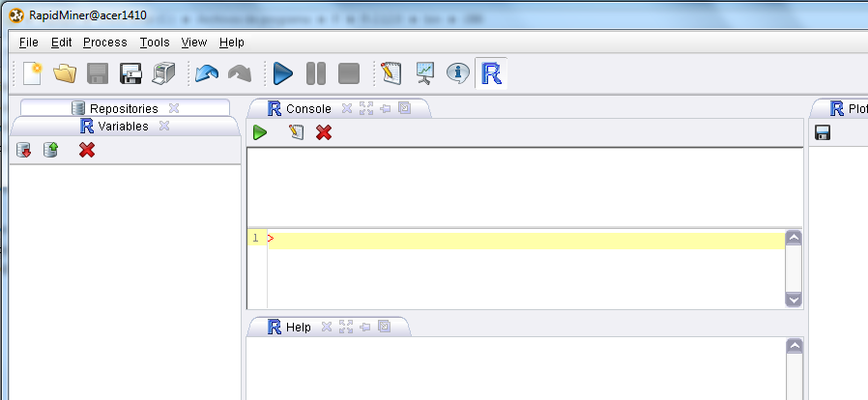Open the Design perspective notepad icon

pos(391,73)
